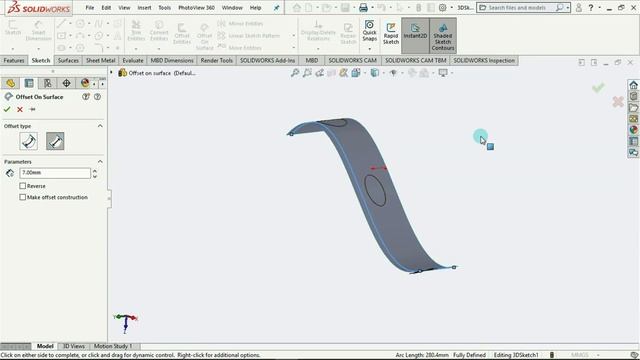Collapse the Parameters section

[x=100, y=162]
